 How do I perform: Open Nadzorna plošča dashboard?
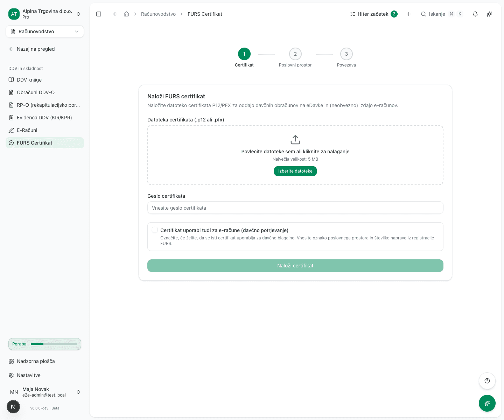click(x=45, y=361)
